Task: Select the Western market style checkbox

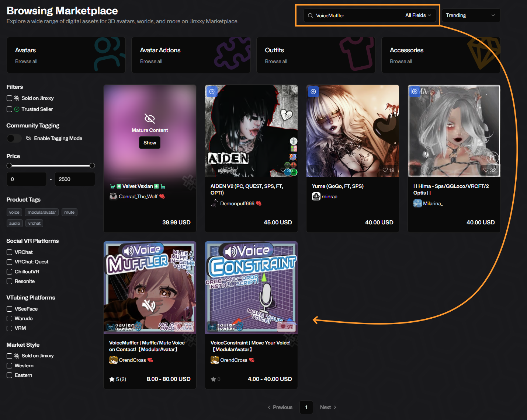Action: tap(10, 366)
